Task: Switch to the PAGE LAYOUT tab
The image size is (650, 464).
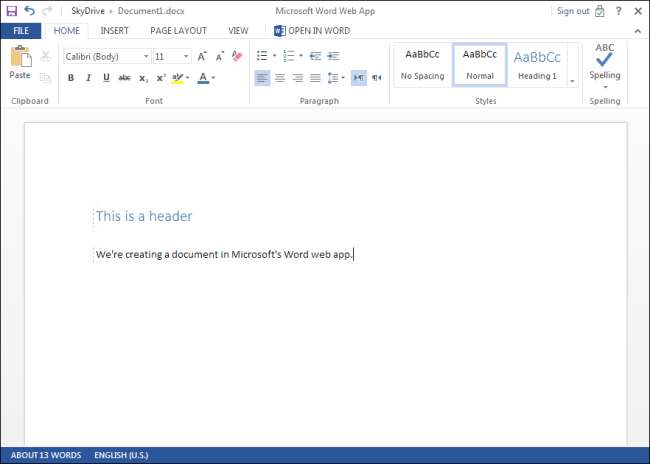Action: coord(179,31)
